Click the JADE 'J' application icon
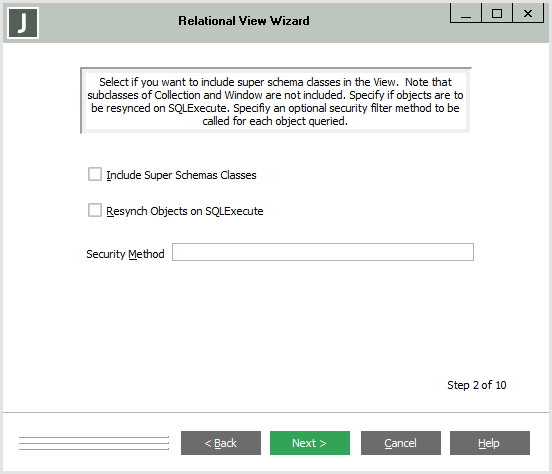 click(23, 23)
